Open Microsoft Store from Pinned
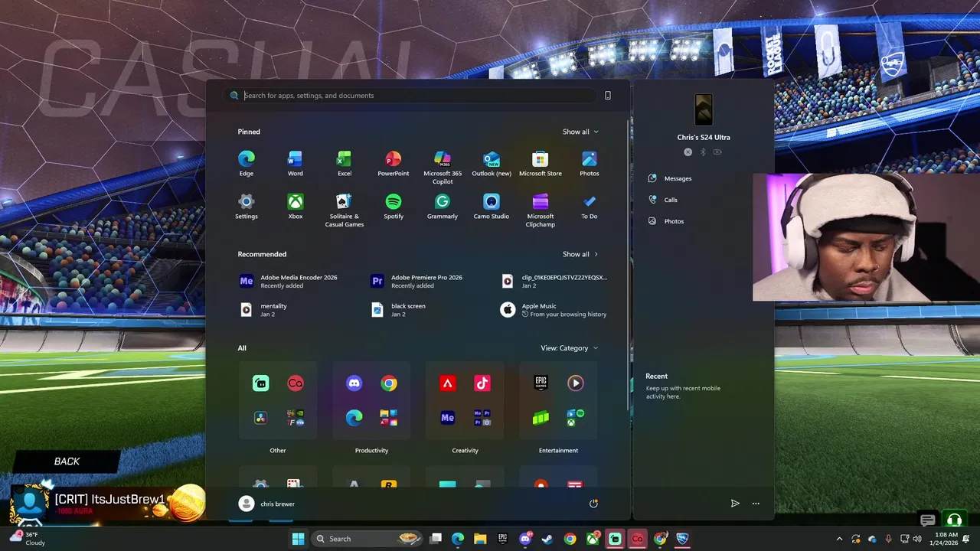 tap(541, 163)
